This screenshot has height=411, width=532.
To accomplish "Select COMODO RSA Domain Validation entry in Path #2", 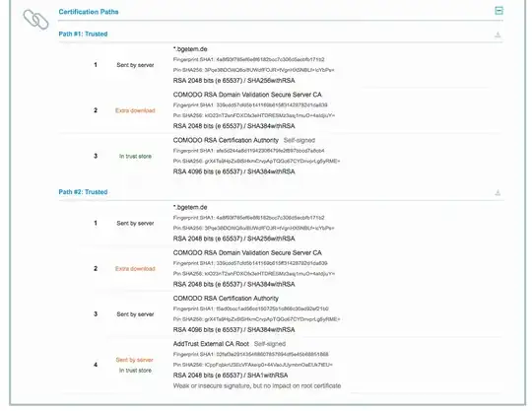I will click(x=247, y=253).
